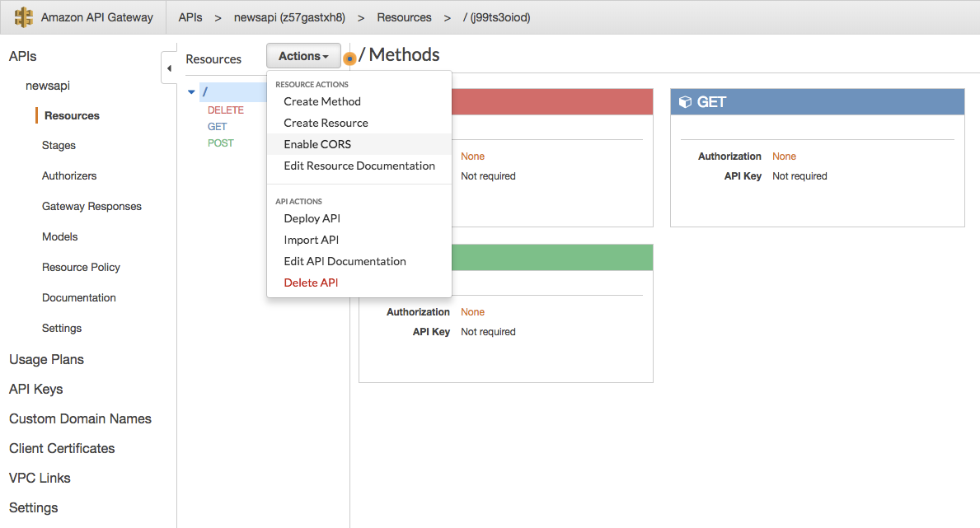
Task: Click the red DELETE method card header
Action: tap(552, 102)
